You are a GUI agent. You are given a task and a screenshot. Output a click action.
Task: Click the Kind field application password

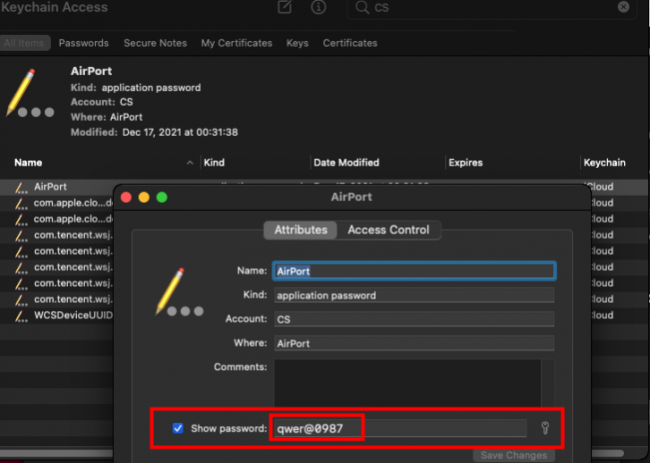(x=414, y=295)
